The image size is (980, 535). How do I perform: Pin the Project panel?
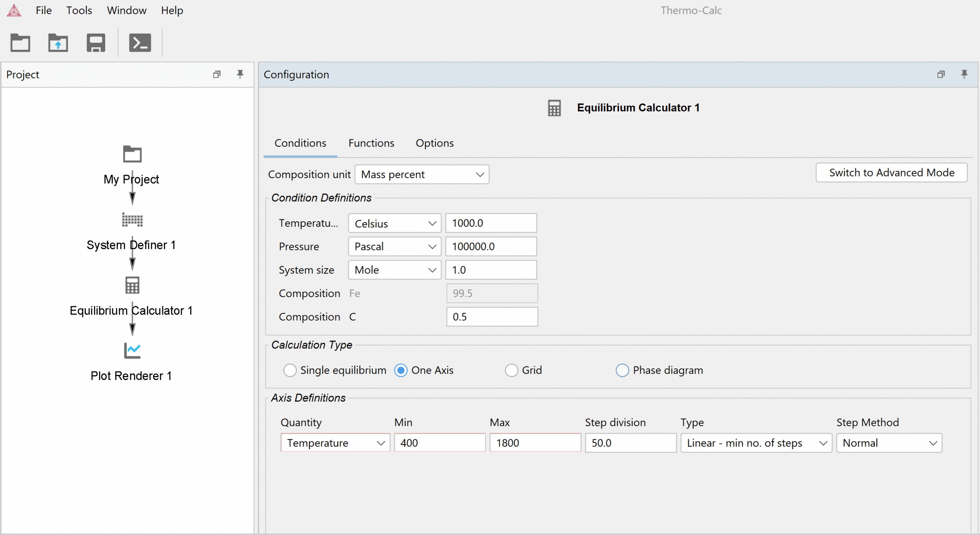point(240,74)
